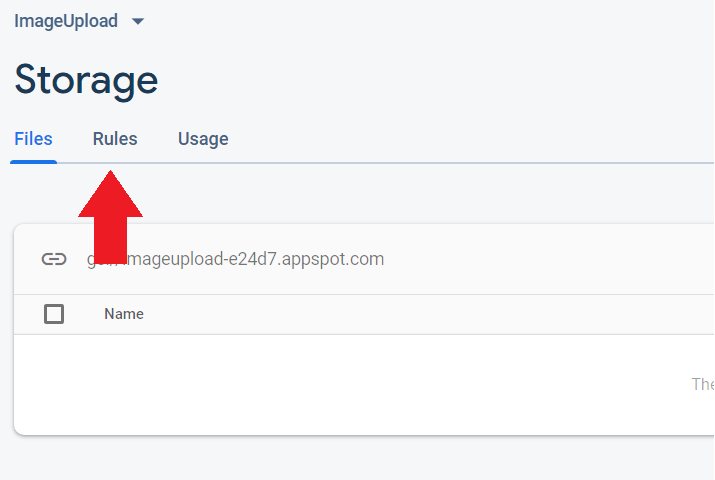Select the Usage tab
Screen dimensions: 715x480
[203, 139]
